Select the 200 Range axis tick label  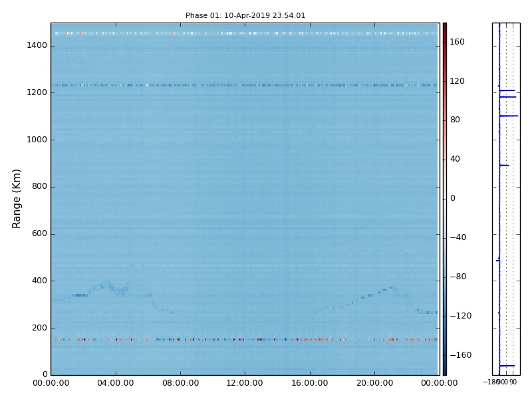pos(39,328)
